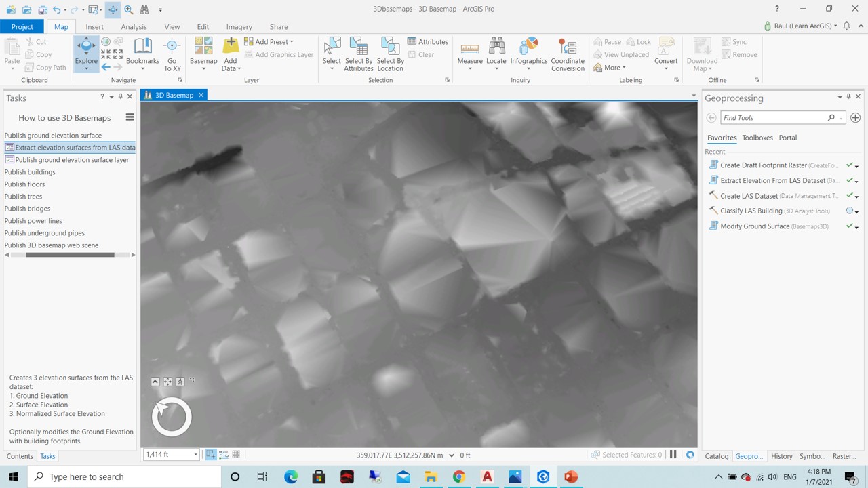Image resolution: width=868 pixels, height=488 pixels.
Task: Pause map drawing in the status bar
Action: point(673,455)
